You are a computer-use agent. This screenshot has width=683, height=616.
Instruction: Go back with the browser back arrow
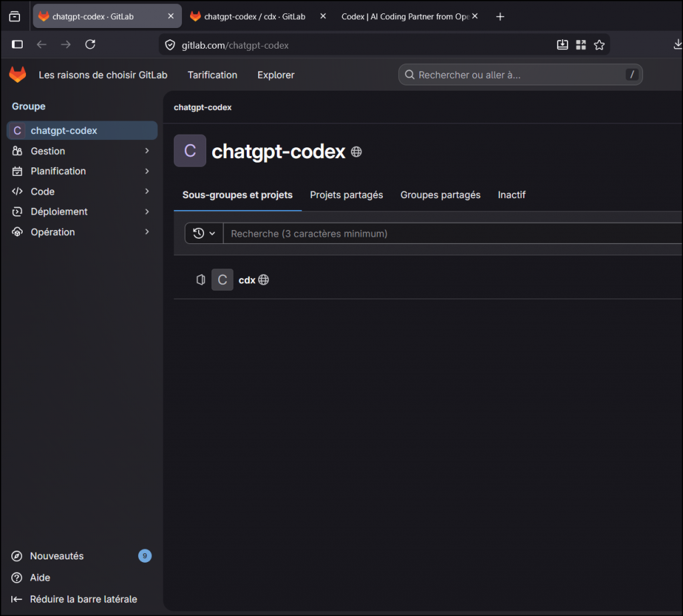(41, 45)
